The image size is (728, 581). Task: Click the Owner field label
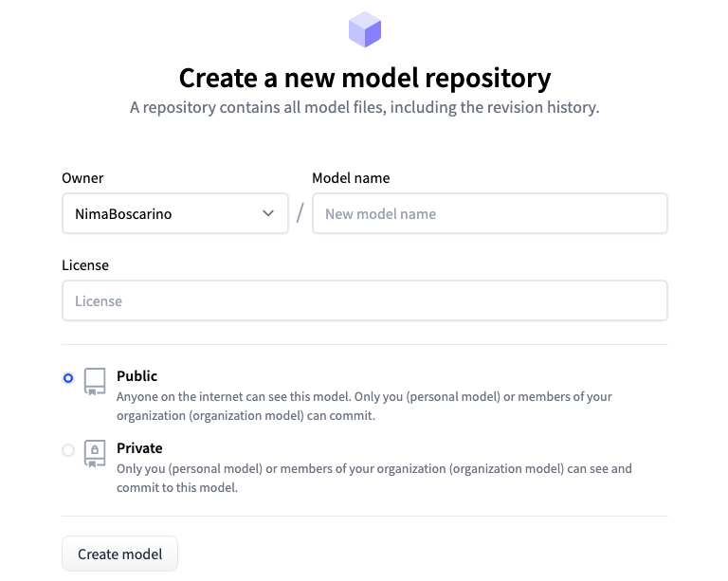click(x=82, y=178)
